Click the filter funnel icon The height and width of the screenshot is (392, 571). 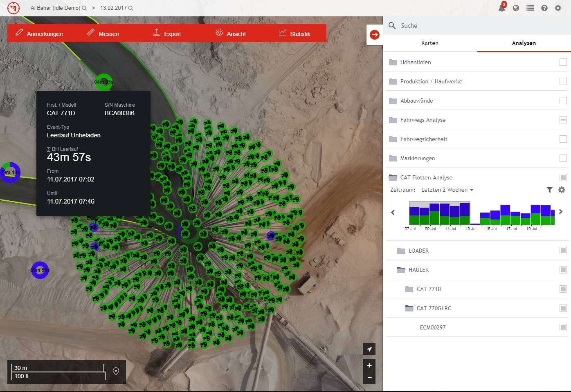pos(549,190)
